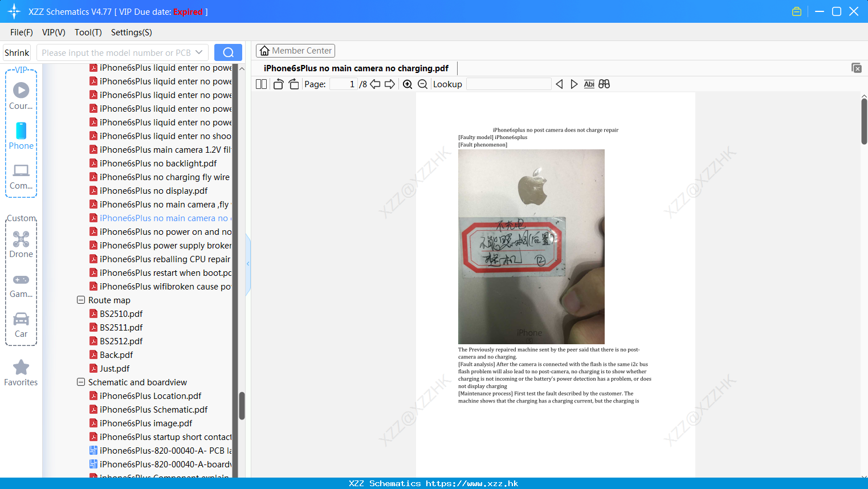This screenshot has width=868, height=489.
Task: Click the binoculars search icon
Action: pos(604,84)
